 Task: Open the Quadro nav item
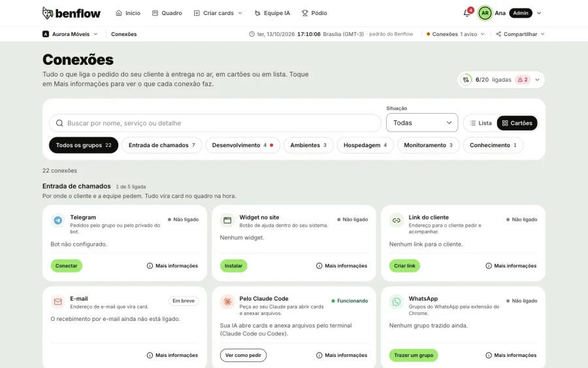pos(167,13)
